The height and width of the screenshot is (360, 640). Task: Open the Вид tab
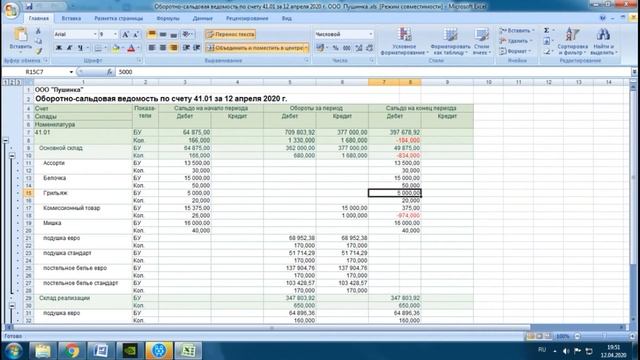point(287,18)
